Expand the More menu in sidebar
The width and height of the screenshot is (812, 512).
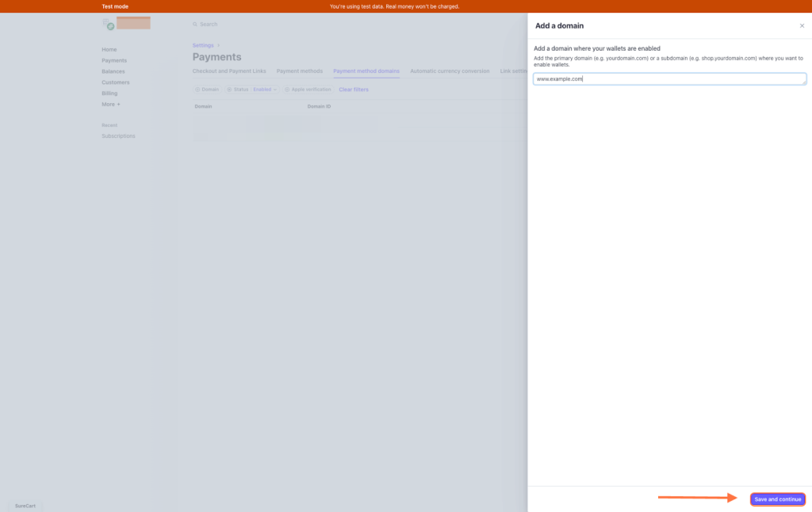click(x=111, y=104)
